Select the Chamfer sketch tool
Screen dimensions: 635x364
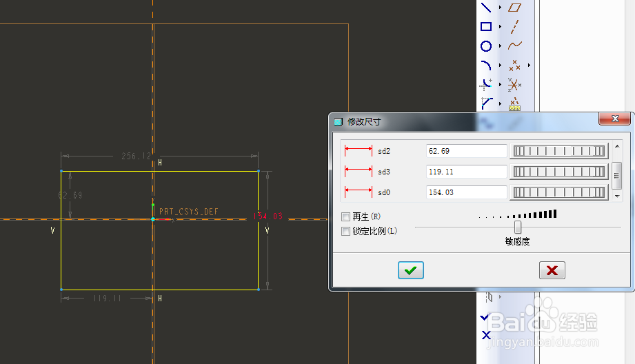point(486,103)
